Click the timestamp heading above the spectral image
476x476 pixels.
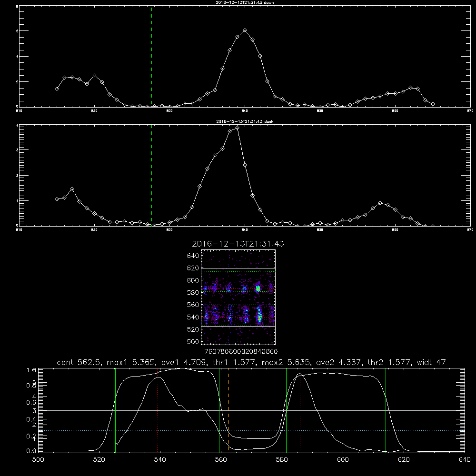click(x=238, y=244)
